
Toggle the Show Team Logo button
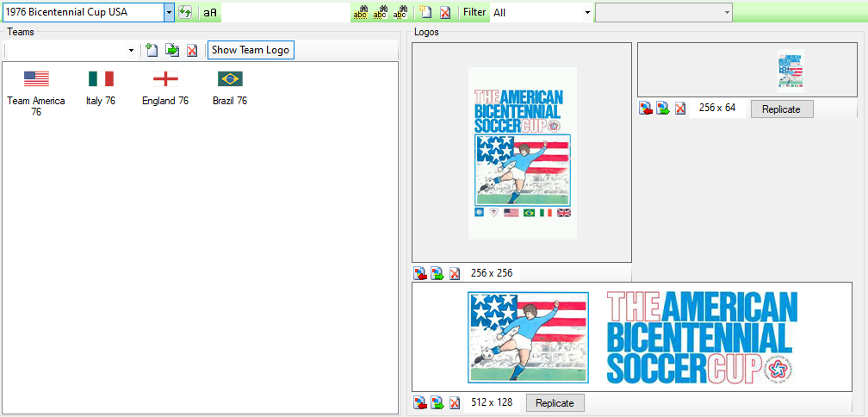pyautogui.click(x=251, y=50)
